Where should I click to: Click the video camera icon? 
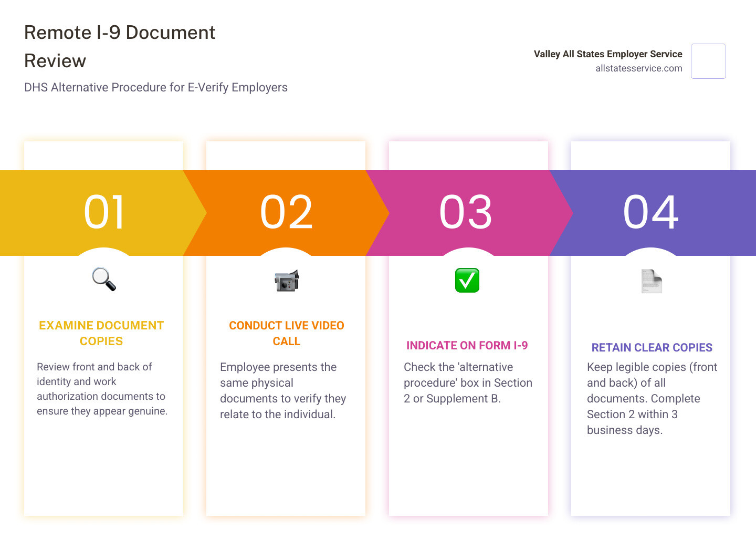pyautogui.click(x=286, y=281)
